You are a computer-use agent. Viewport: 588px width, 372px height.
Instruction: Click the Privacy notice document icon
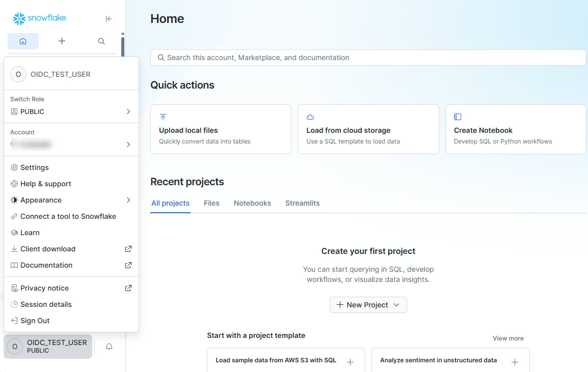[x=14, y=288]
